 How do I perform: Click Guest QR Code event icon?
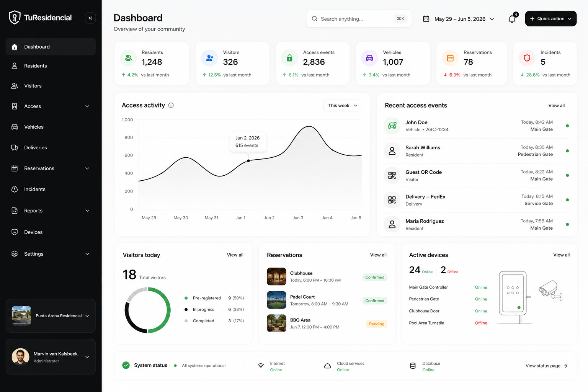coord(392,175)
